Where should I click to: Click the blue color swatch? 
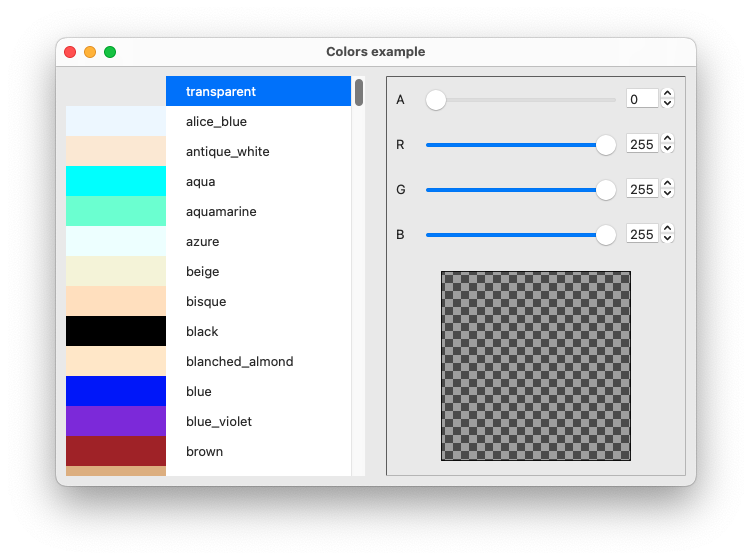pyautogui.click(x=116, y=391)
